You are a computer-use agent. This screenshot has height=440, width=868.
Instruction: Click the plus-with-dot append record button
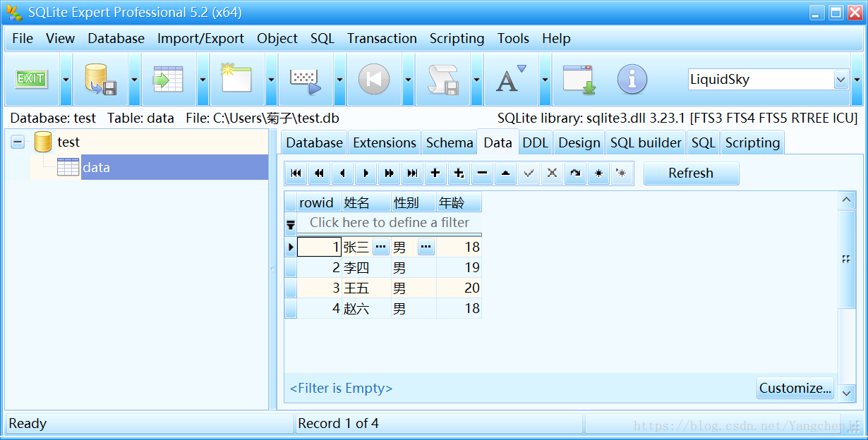(459, 173)
